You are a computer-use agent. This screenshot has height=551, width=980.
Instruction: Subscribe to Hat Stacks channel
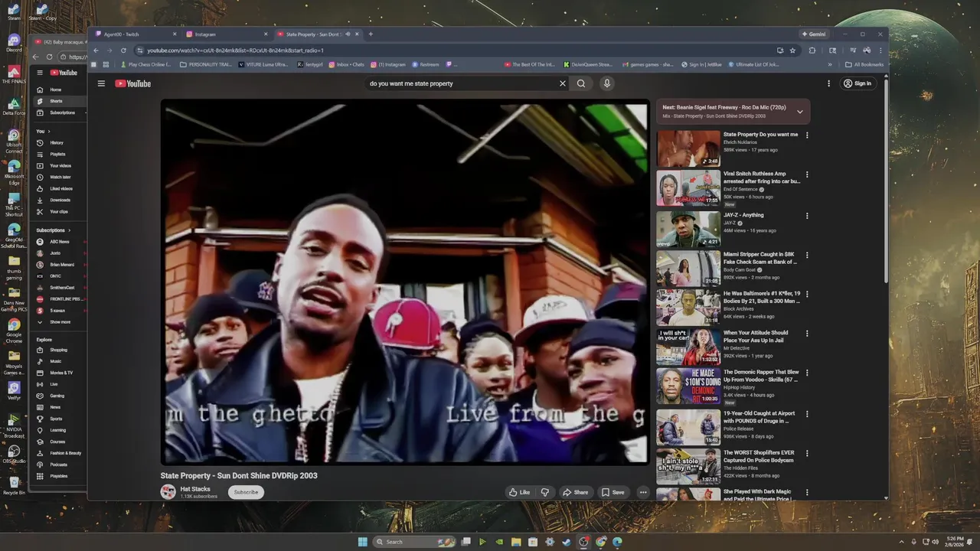(246, 492)
